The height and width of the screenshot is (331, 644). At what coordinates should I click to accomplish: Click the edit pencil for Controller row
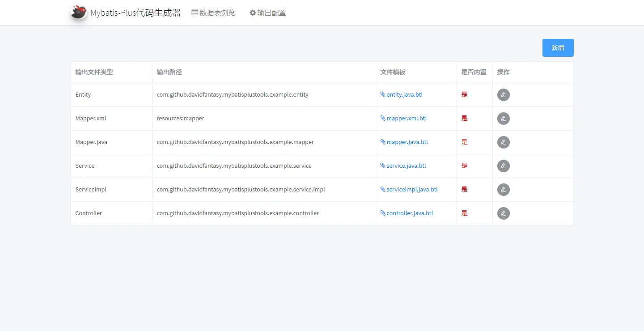503,213
